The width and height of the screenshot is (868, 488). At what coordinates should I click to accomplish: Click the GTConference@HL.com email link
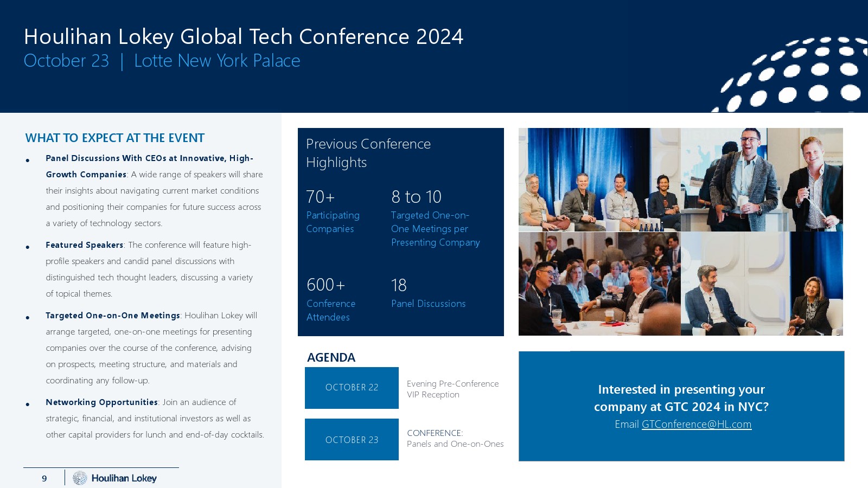pos(697,425)
